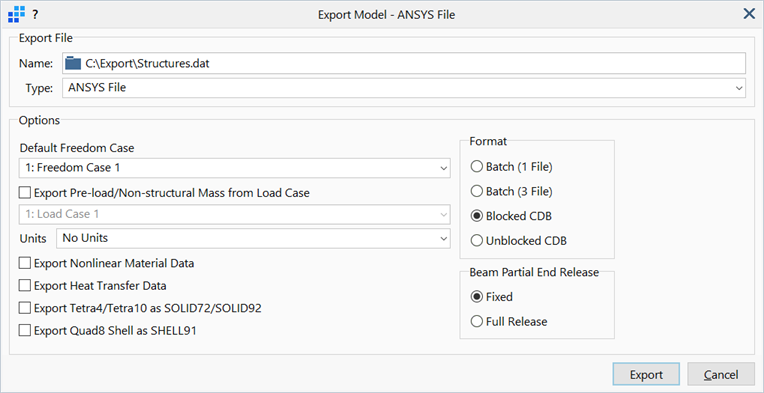764x393 pixels.
Task: Expand the Units dropdown set to No Units
Action: pyautogui.click(x=253, y=239)
